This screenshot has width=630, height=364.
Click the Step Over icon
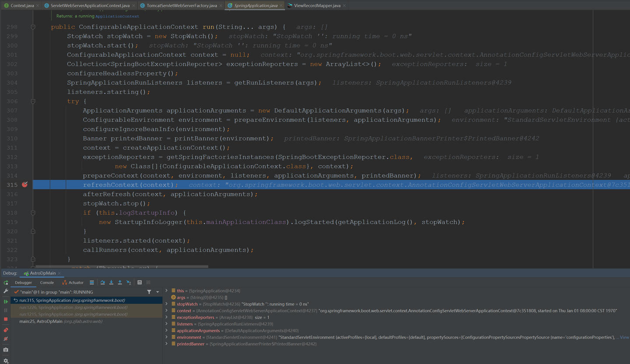(x=102, y=283)
